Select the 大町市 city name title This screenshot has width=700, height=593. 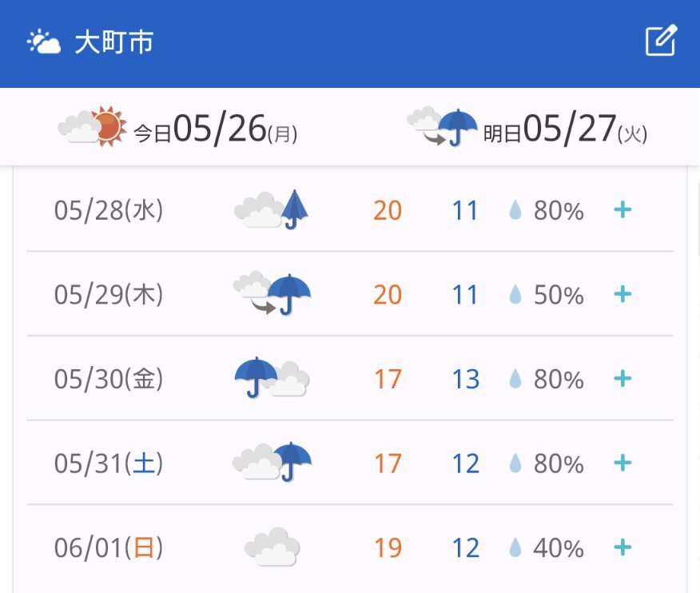114,42
